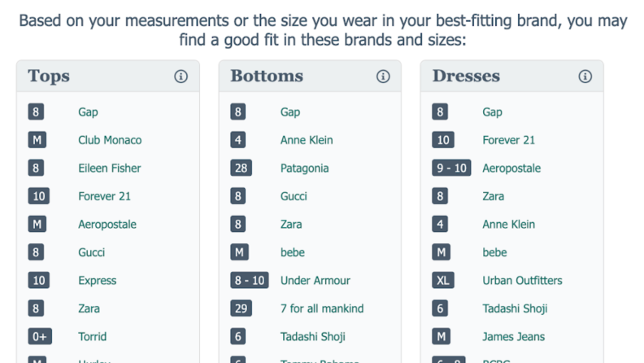Select Patagonia in Bottoms list
The width and height of the screenshot is (644, 363).
tap(304, 168)
